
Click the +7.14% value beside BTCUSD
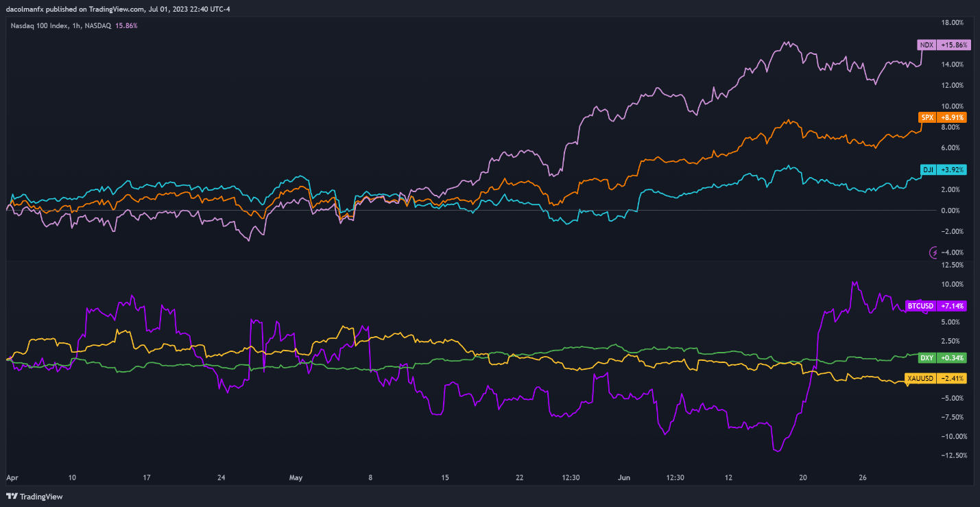pos(951,306)
